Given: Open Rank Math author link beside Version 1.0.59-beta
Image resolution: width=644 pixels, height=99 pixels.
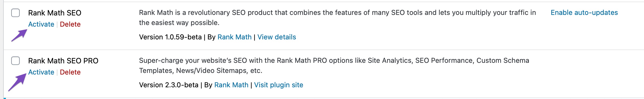Looking at the screenshot, I should pyautogui.click(x=235, y=37).
